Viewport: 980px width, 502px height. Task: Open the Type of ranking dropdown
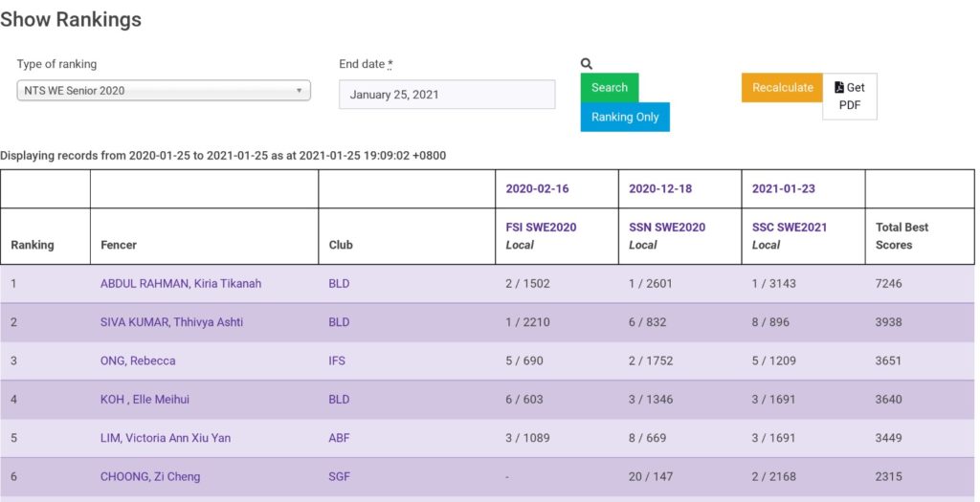coord(164,91)
